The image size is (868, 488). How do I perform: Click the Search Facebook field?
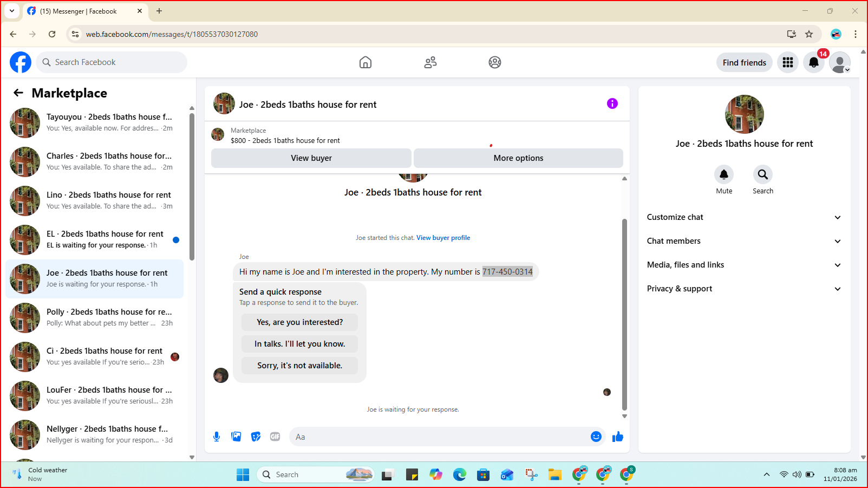tap(112, 62)
